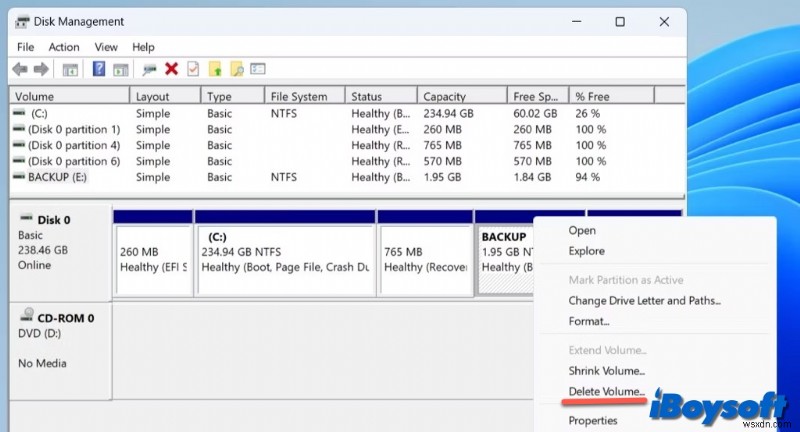Select the (Disk 0 partition 6) row text
This screenshot has height=432, width=800.
74,161
